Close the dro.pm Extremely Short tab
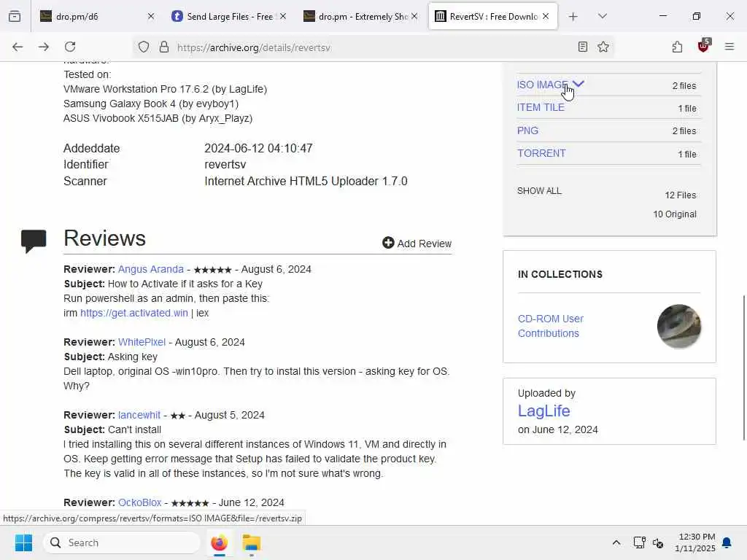 [x=414, y=16]
